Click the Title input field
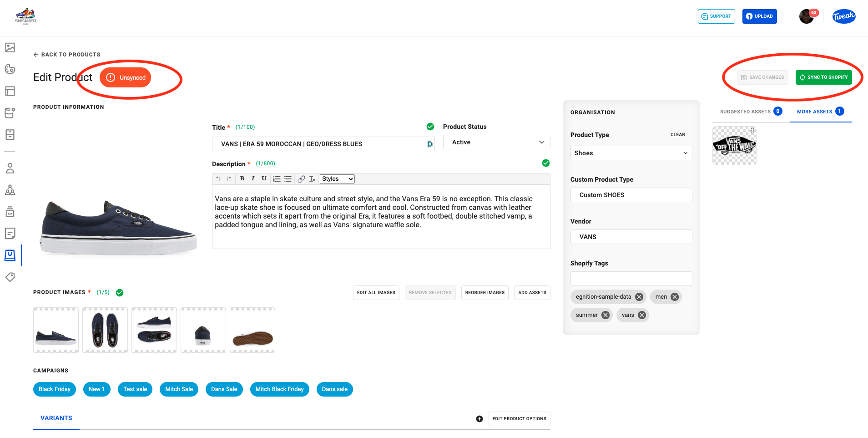868x438 pixels. [323, 144]
